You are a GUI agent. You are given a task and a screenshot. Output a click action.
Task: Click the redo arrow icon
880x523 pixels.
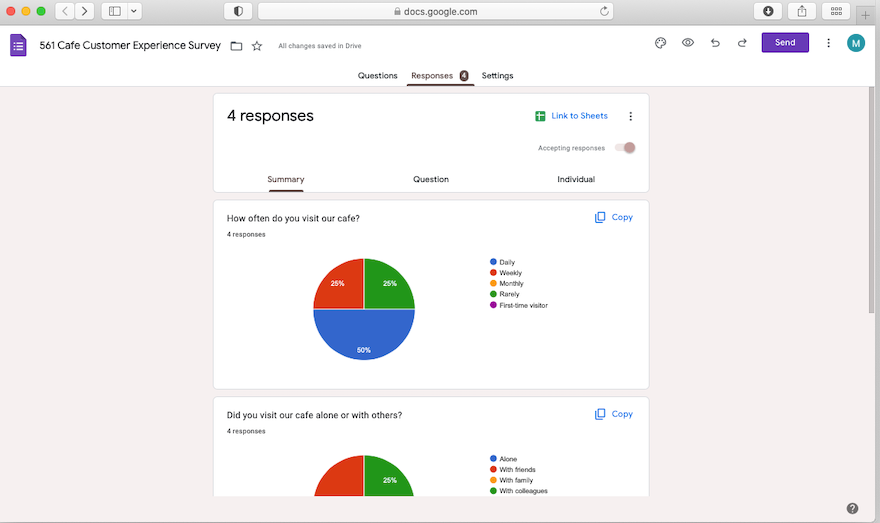click(742, 43)
